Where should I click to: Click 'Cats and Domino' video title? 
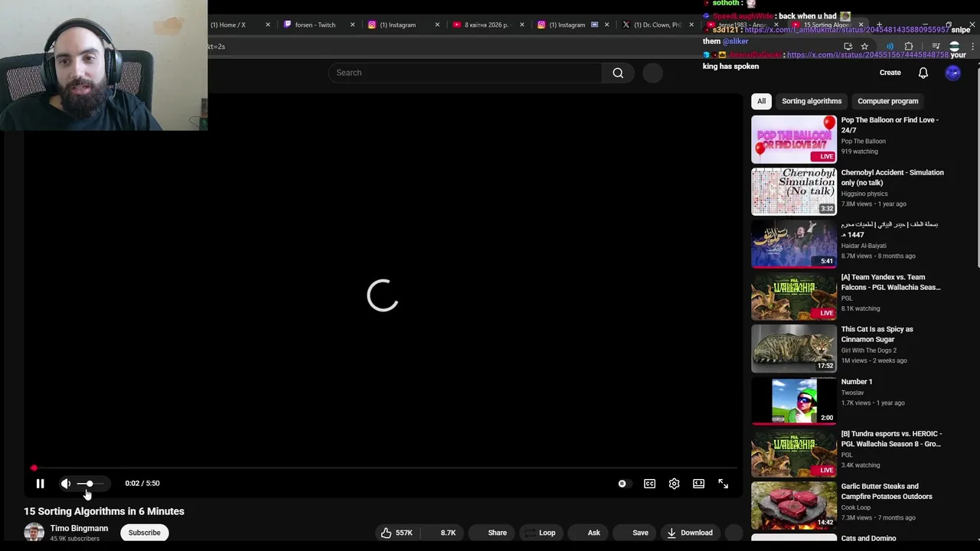pyautogui.click(x=868, y=538)
